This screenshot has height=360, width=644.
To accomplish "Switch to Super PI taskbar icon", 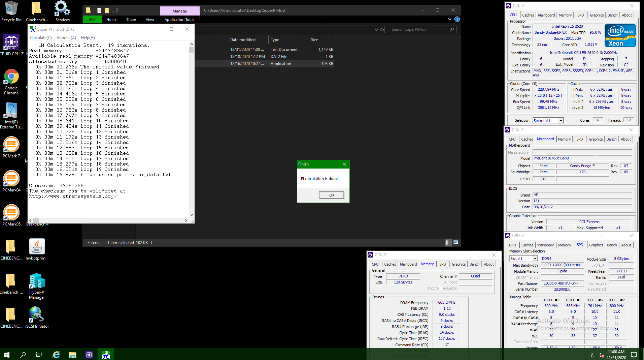I will click(106, 355).
